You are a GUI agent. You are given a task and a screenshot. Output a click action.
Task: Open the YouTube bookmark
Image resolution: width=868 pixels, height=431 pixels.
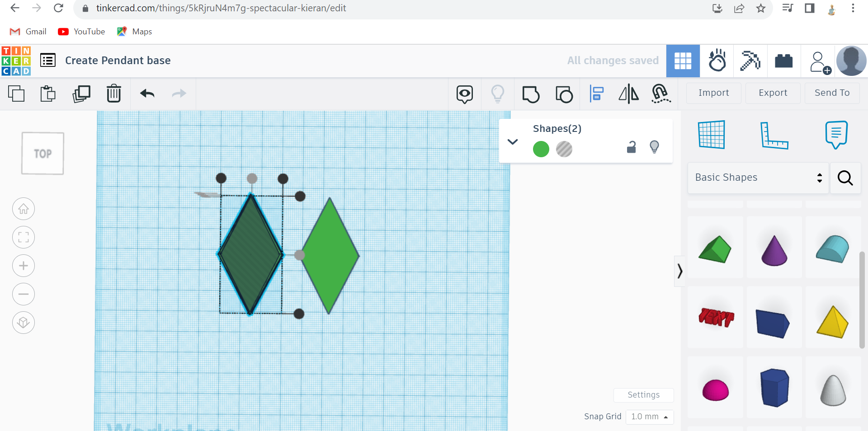[x=81, y=31]
